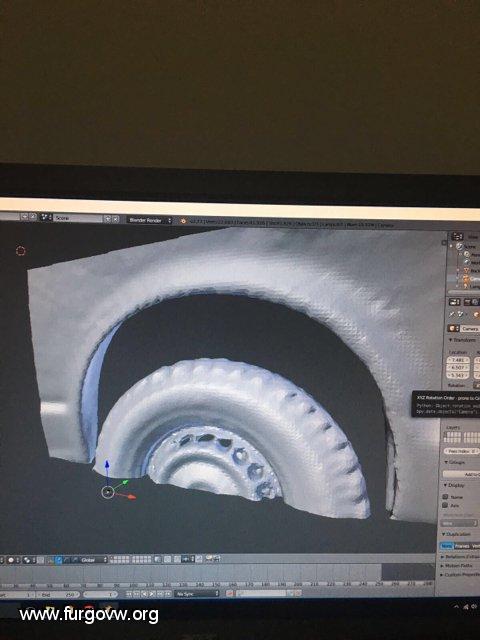Viewport: 480px width, 640px height.
Task: Click the OpenGL render image icon
Action: click(x=209, y=558)
